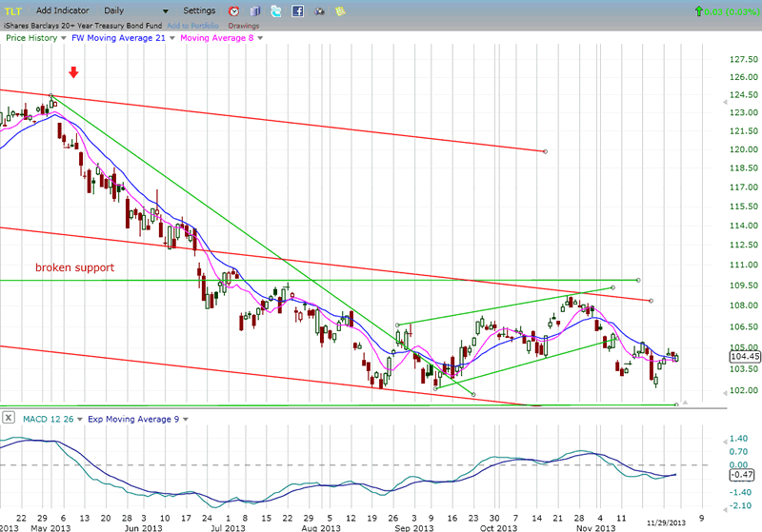The height and width of the screenshot is (532, 762).
Task: Expand the Price History dropdown arrow
Action: tap(63, 39)
